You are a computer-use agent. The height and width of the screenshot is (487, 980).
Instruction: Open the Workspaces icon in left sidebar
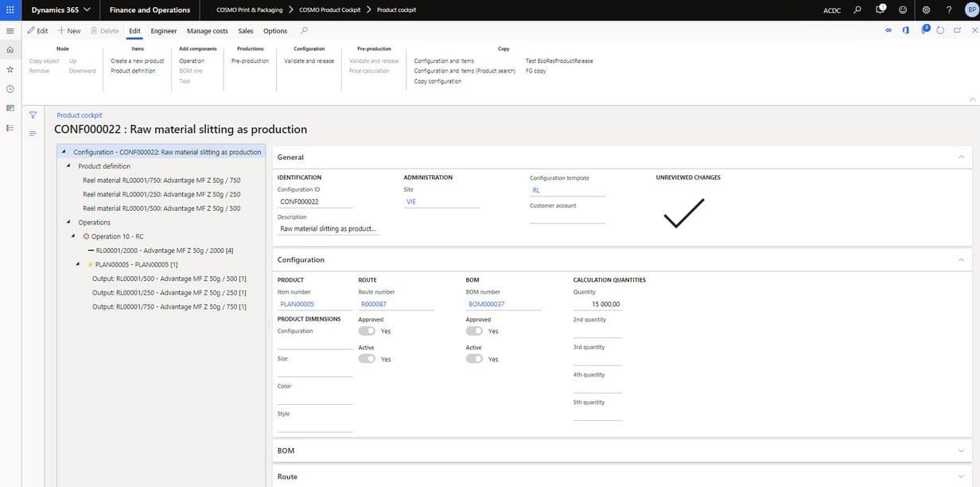pos(10,107)
